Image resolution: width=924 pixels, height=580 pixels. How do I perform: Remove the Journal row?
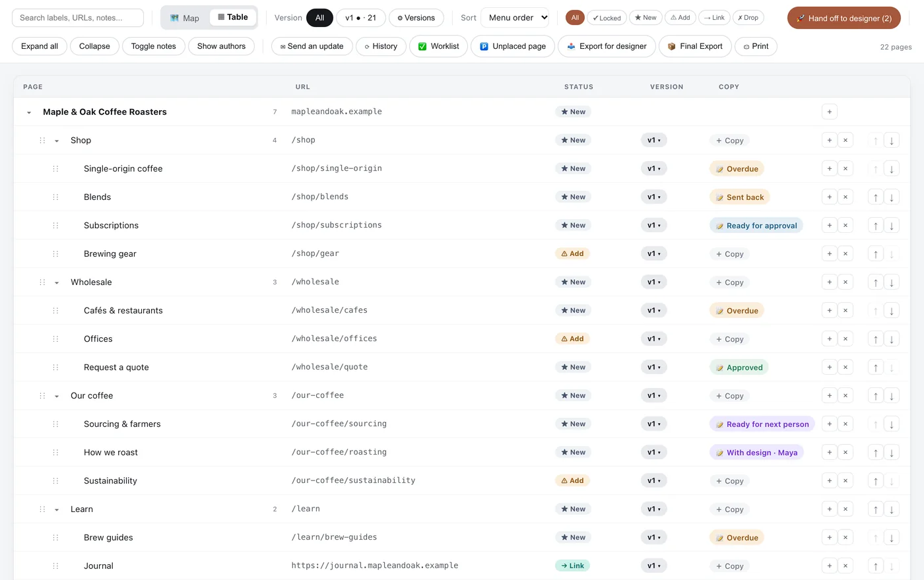(845, 565)
